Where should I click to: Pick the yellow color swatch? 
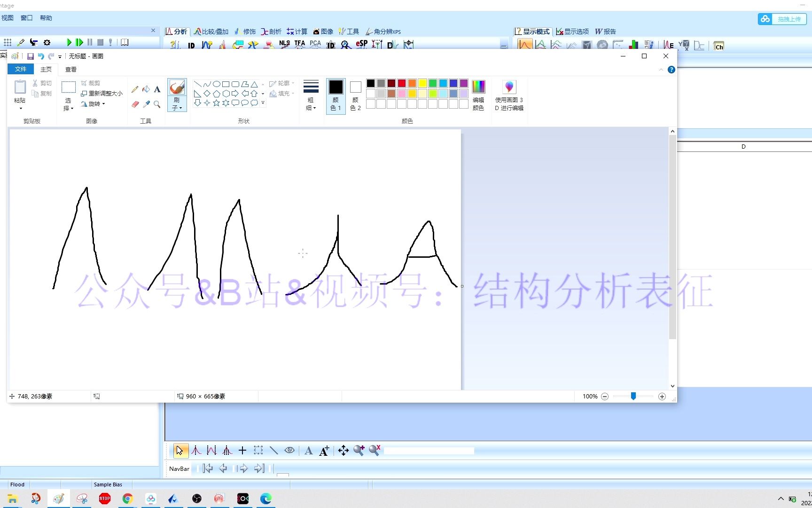pyautogui.click(x=422, y=83)
